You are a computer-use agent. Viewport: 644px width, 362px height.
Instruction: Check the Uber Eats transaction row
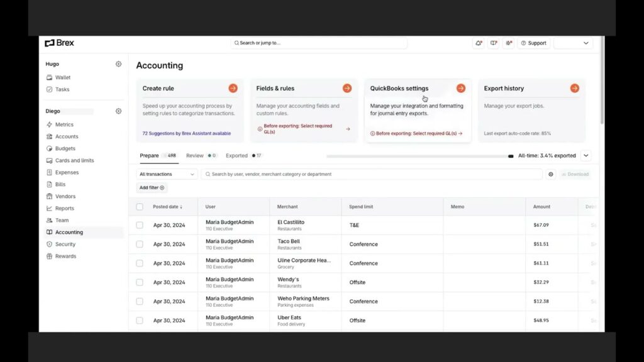point(140,321)
